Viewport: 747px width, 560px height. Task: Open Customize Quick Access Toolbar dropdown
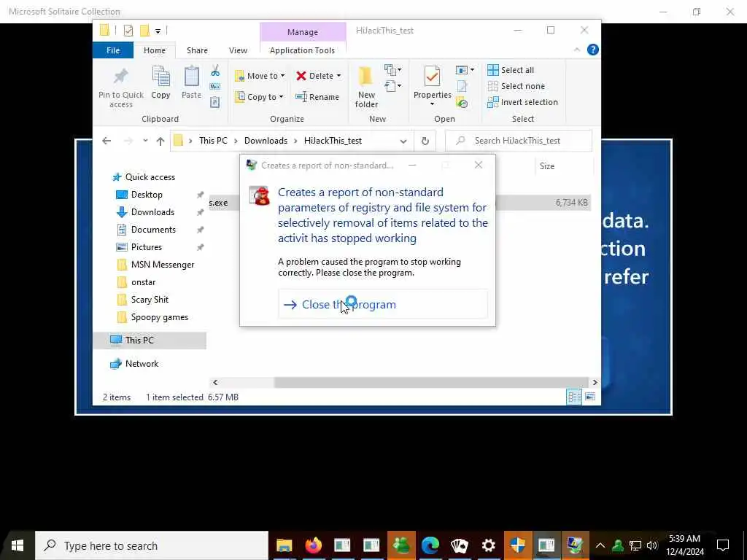tap(158, 31)
